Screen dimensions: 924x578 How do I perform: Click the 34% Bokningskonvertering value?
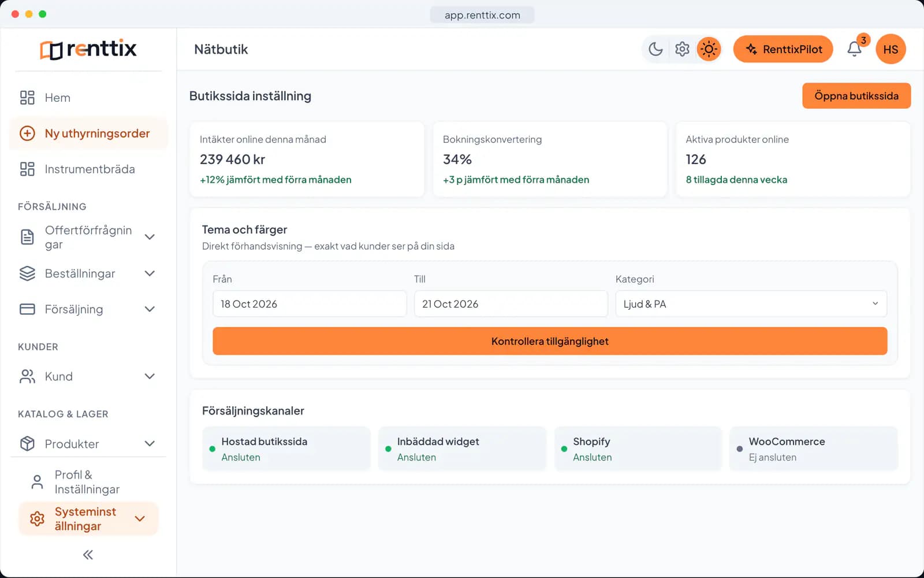457,160
